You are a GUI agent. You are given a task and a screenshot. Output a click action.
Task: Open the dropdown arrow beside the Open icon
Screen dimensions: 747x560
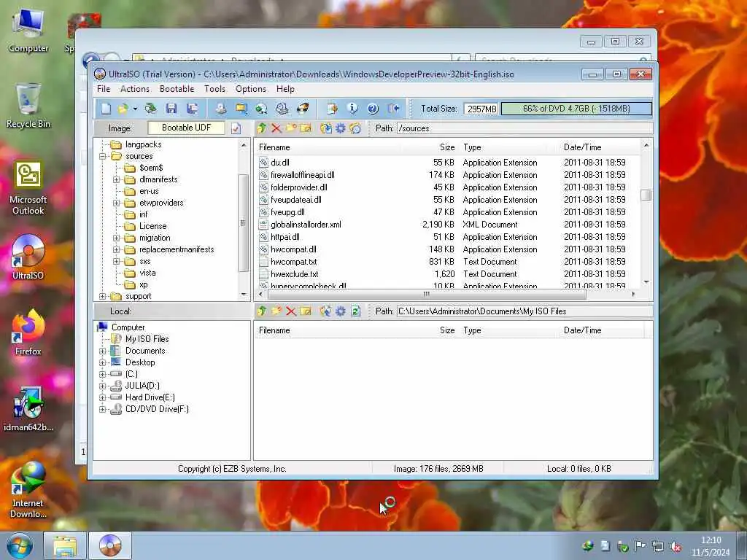pyautogui.click(x=135, y=109)
